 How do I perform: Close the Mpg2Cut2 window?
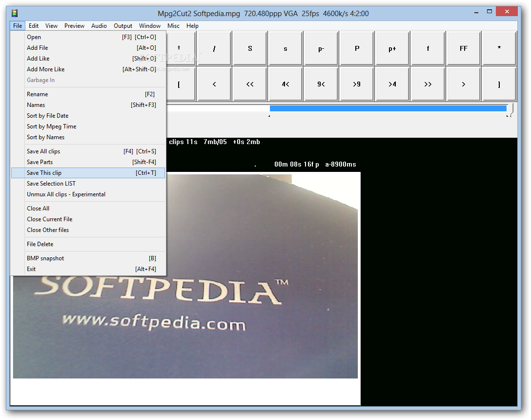[507, 12]
